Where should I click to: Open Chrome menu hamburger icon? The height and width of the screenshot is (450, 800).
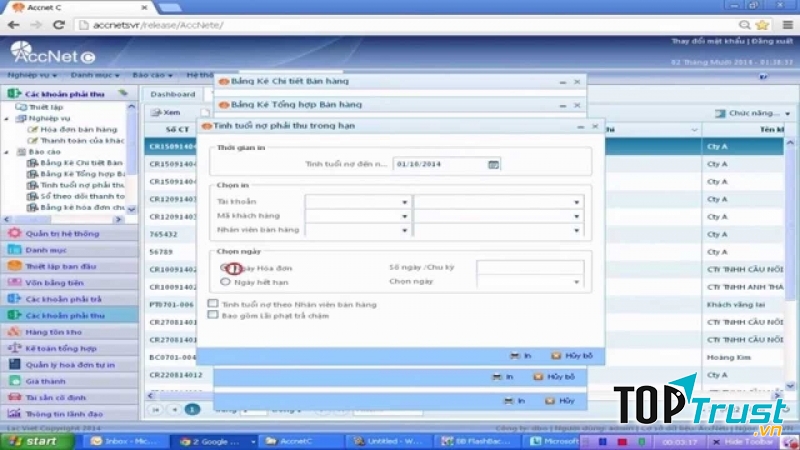click(787, 24)
